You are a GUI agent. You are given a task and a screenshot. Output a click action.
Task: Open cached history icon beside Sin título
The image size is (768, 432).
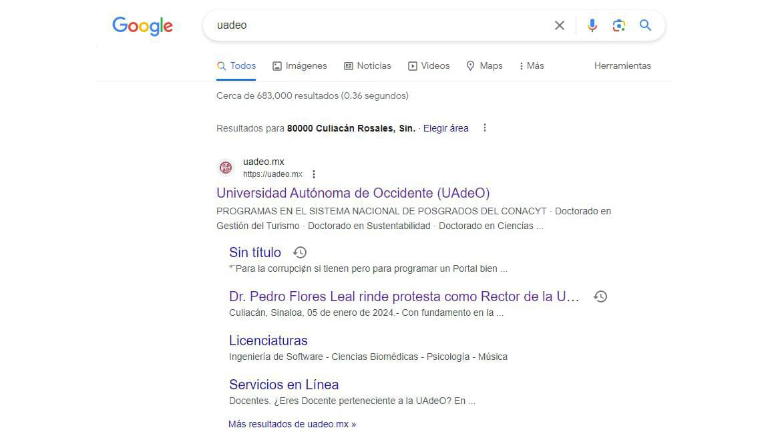click(x=299, y=253)
